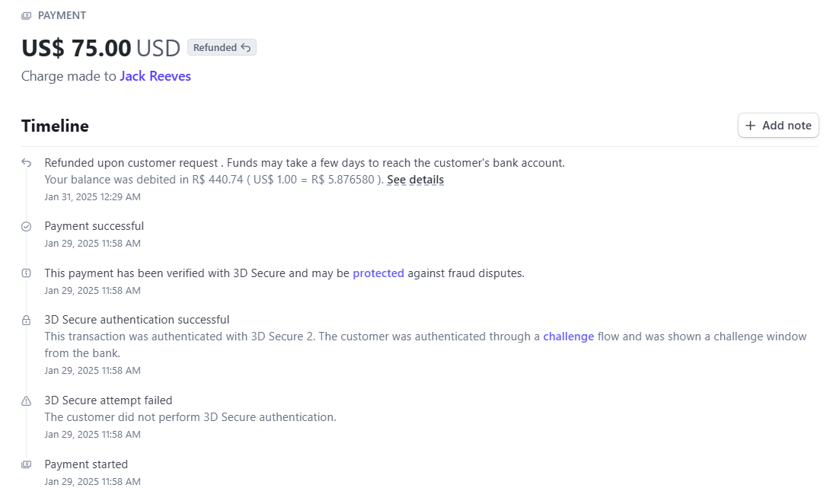
Task: Click the refund arrow icon in timeline
Action: 26,163
